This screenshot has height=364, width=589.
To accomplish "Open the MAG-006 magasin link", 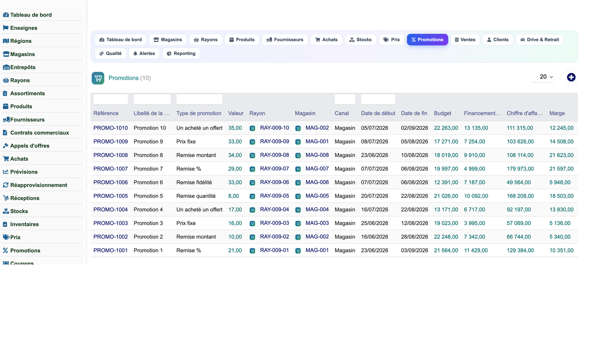I will click(317, 182).
